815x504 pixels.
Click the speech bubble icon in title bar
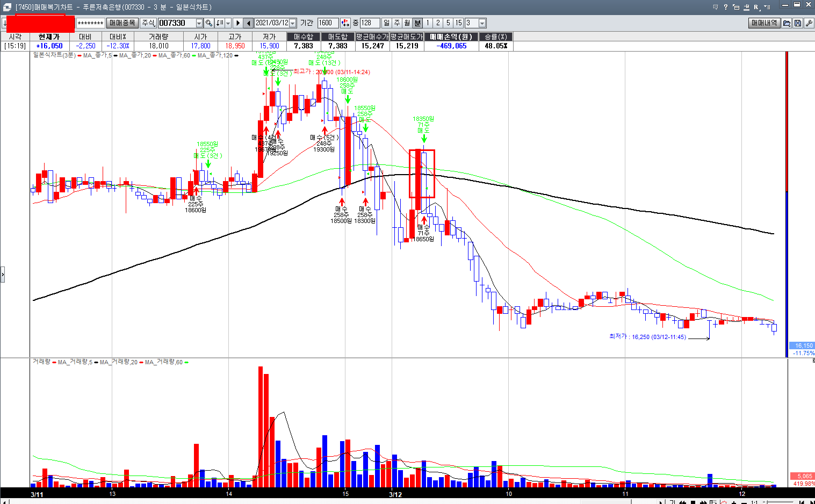pyautogui.click(x=716, y=7)
